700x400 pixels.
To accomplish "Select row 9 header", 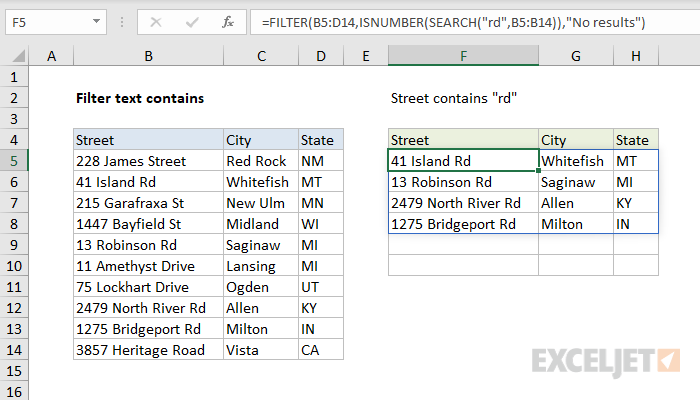I will [x=14, y=245].
